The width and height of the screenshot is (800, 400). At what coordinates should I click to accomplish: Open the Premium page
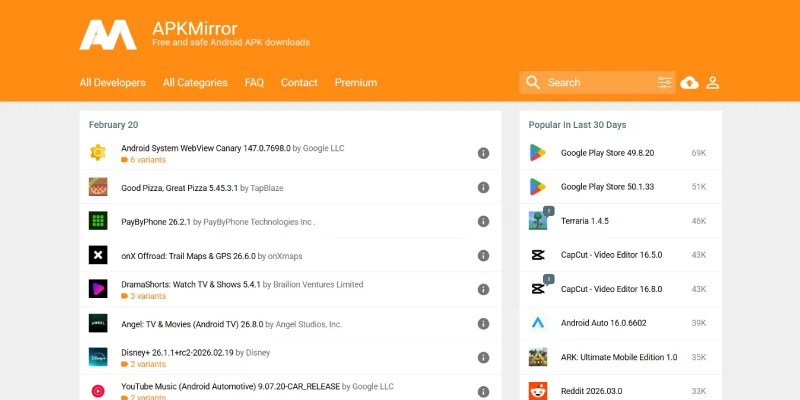356,83
